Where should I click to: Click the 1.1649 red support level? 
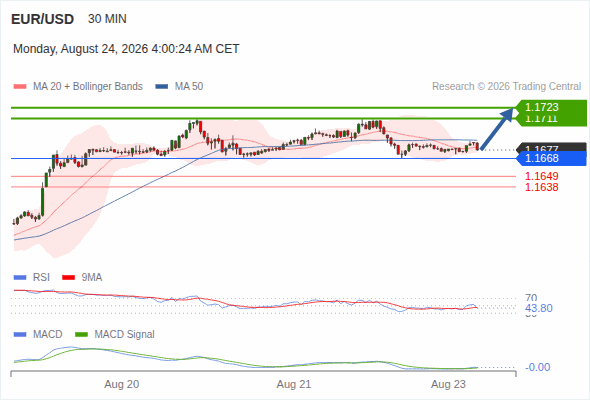pyautogui.click(x=541, y=176)
